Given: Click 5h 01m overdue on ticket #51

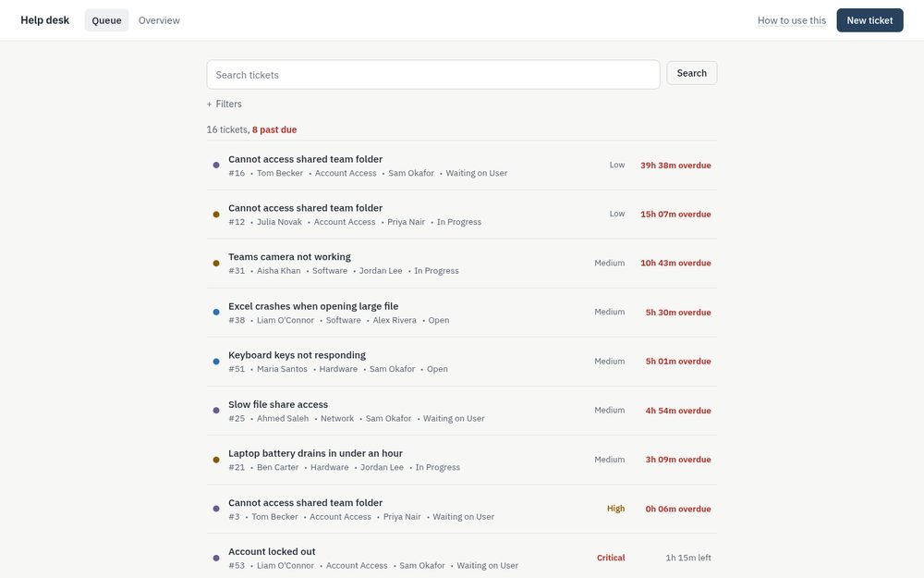Looking at the screenshot, I should click(x=677, y=361).
